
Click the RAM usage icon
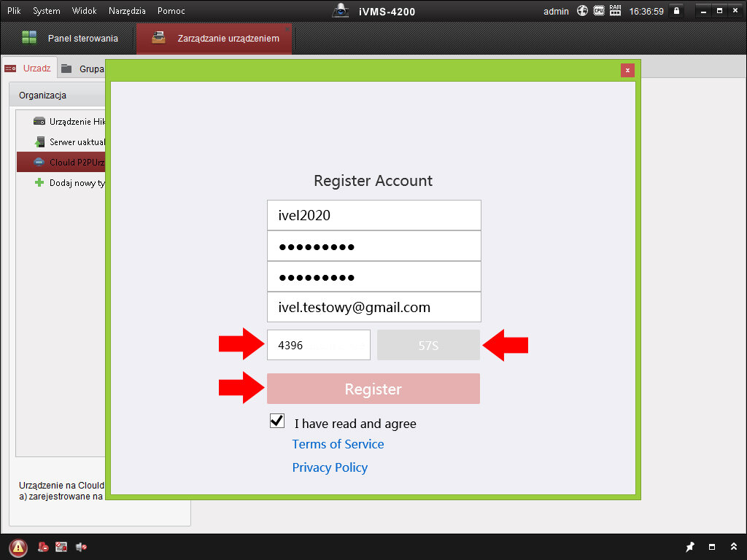(x=615, y=11)
